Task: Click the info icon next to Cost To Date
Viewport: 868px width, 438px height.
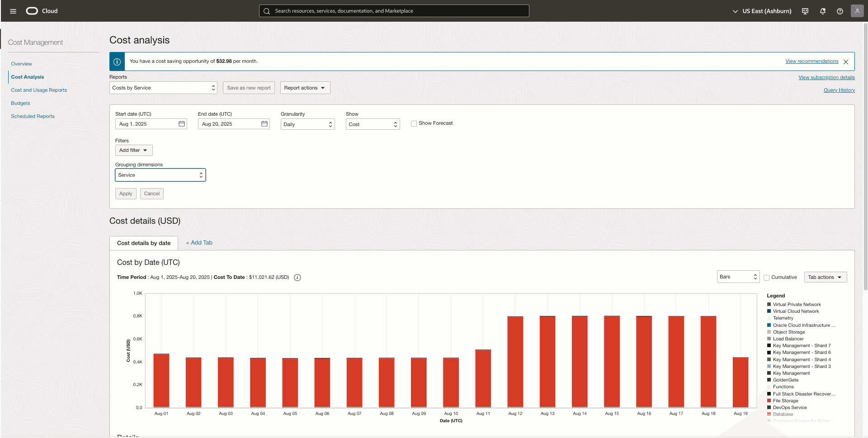Action: 297,277
